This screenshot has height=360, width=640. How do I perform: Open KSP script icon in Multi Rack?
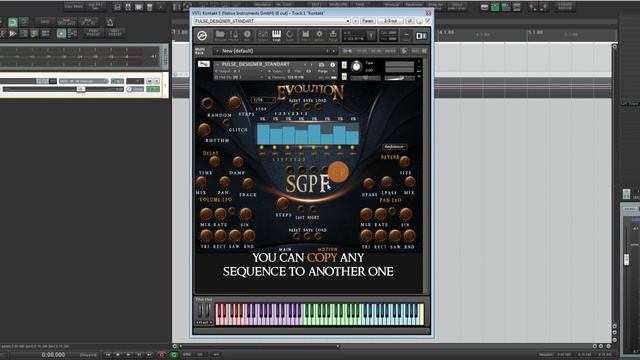coord(404,51)
